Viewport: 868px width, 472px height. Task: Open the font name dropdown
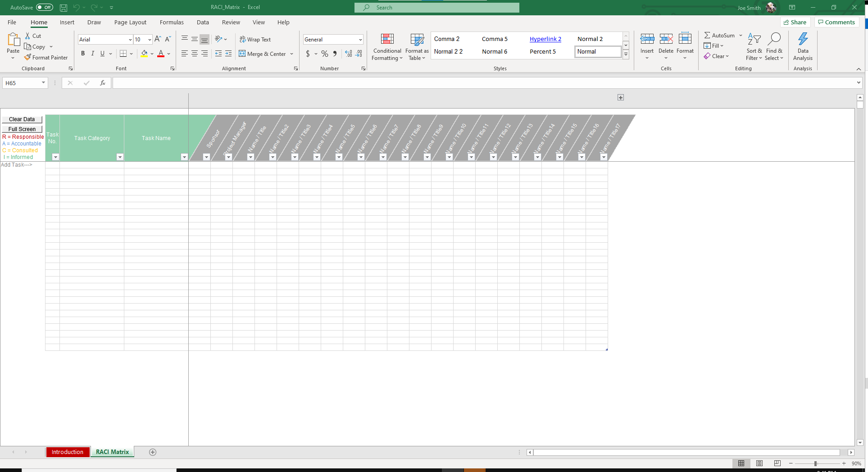[130, 40]
